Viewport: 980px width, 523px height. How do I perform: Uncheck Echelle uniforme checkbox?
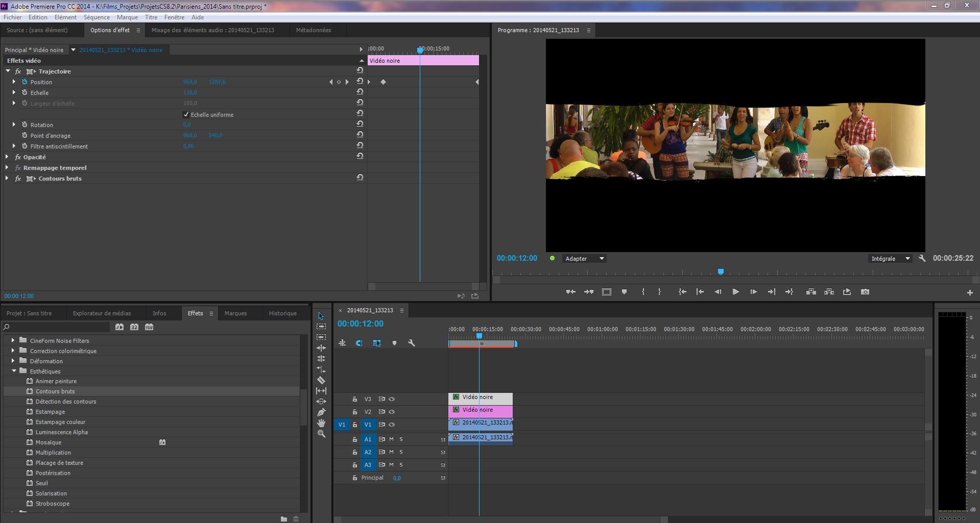pyautogui.click(x=186, y=114)
